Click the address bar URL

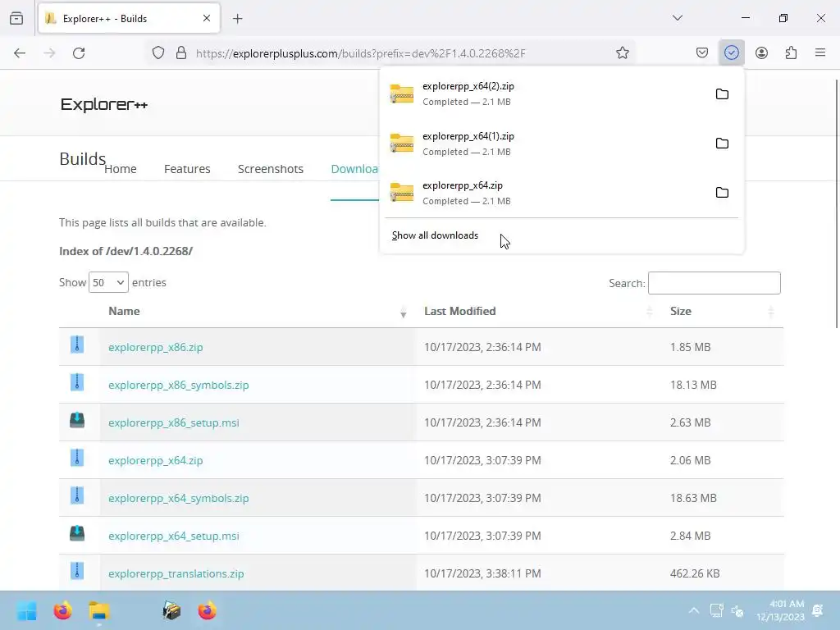click(x=361, y=53)
